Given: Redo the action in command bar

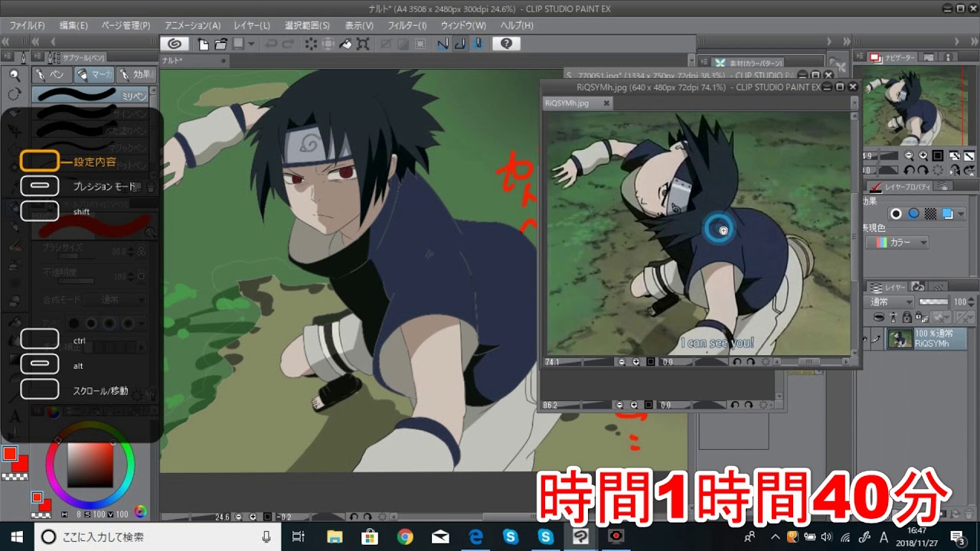Looking at the screenshot, I should point(288,44).
